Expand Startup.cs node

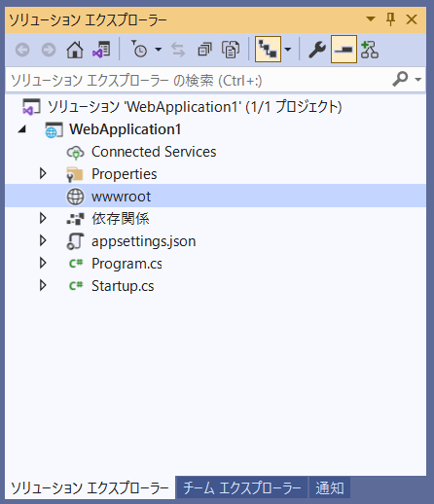click(x=43, y=285)
